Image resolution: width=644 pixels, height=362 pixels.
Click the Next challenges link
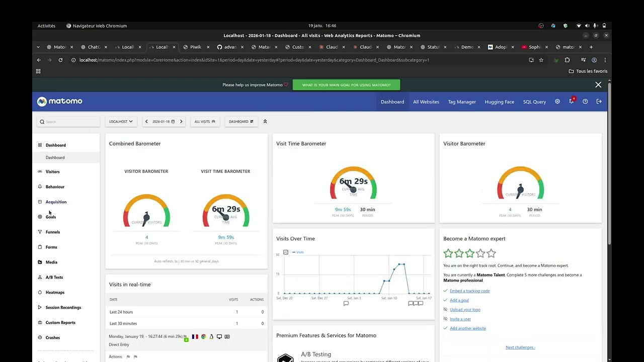coord(520,347)
